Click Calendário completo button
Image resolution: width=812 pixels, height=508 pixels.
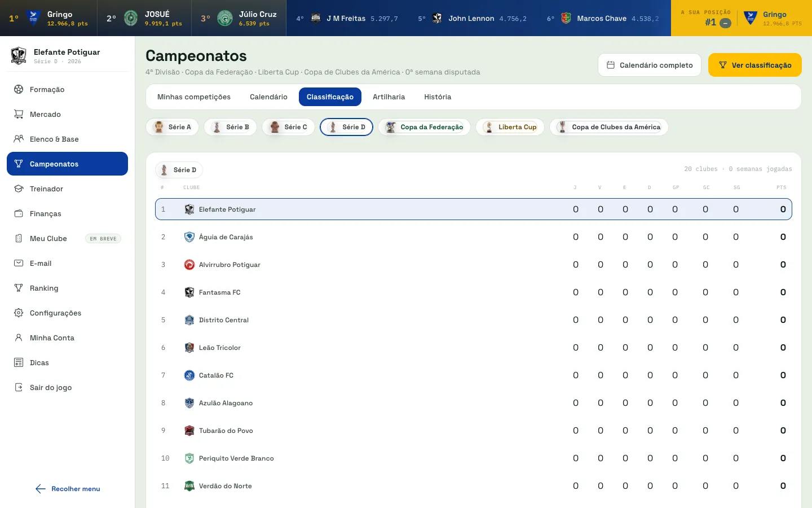[650, 65]
